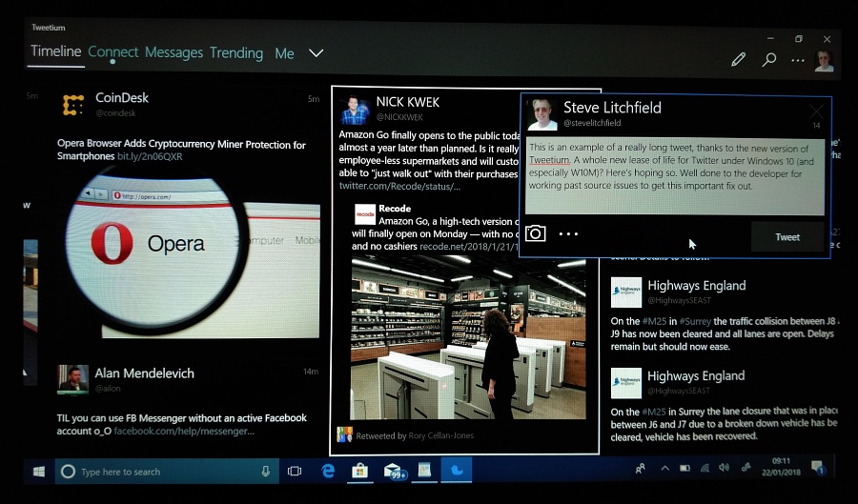858x504 pixels.
Task: Open Rory Cellan-Jones retweeter name
Action: point(441,435)
